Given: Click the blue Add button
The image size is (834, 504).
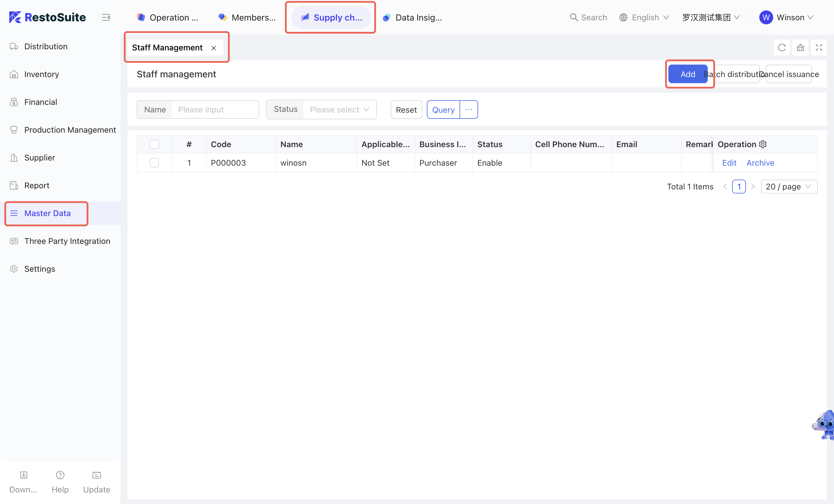Looking at the screenshot, I should (687, 74).
